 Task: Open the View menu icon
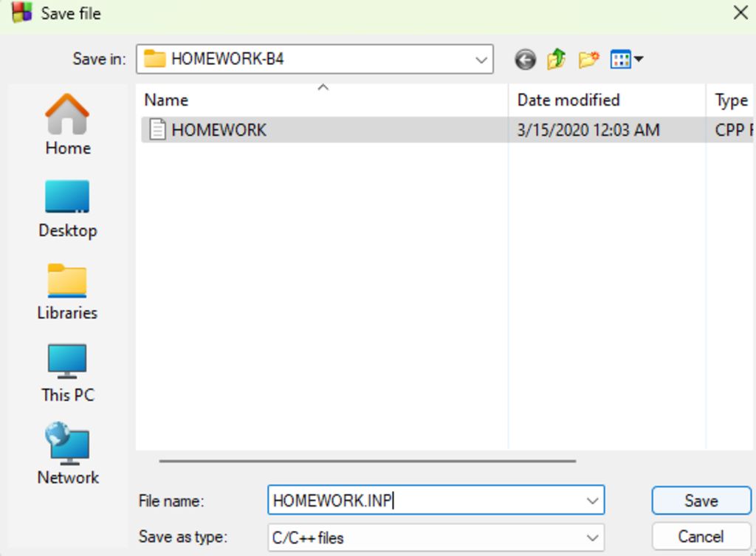tap(626, 59)
